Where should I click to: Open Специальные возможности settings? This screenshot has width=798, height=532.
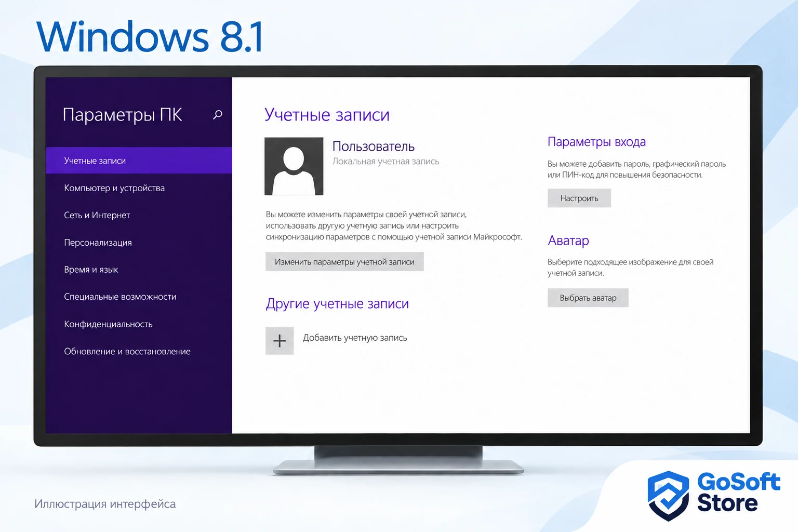[139, 297]
